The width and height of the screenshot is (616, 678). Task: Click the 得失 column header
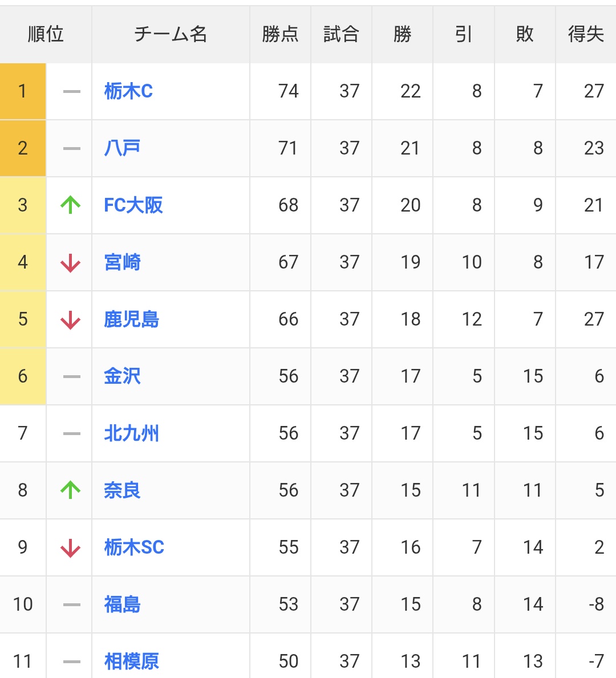point(586,34)
